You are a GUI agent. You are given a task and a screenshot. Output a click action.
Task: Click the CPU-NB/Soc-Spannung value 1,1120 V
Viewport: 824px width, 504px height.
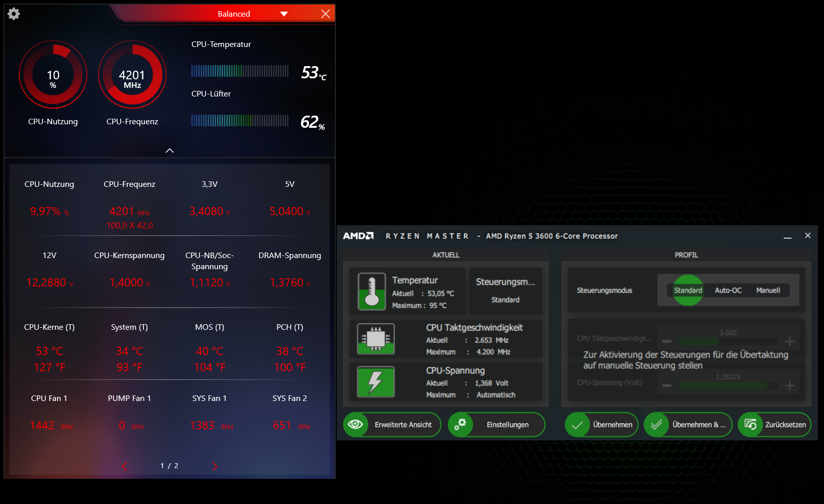pyautogui.click(x=210, y=283)
